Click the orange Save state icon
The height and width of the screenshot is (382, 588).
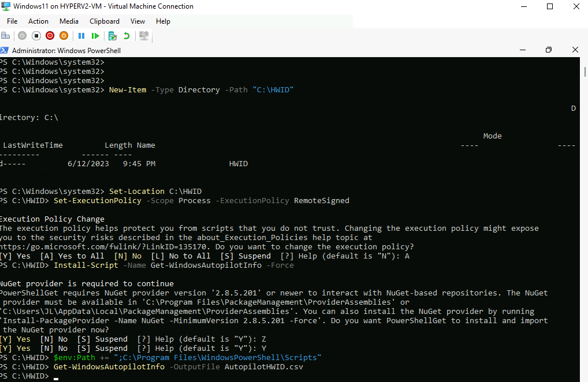64,36
